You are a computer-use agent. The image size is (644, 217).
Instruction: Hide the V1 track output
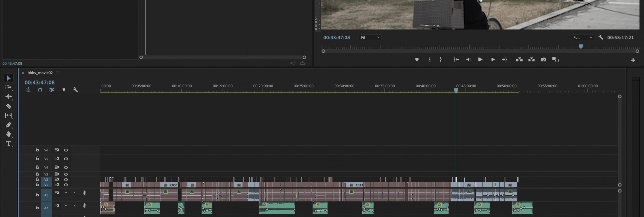click(x=66, y=185)
